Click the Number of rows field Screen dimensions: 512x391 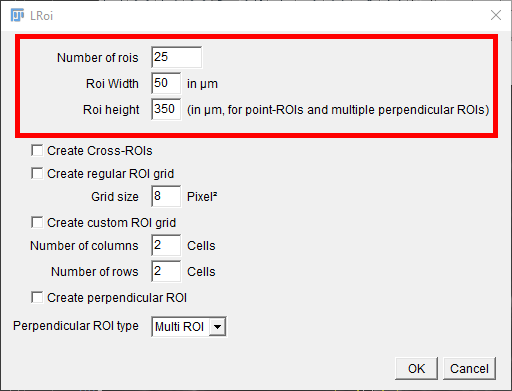click(166, 271)
